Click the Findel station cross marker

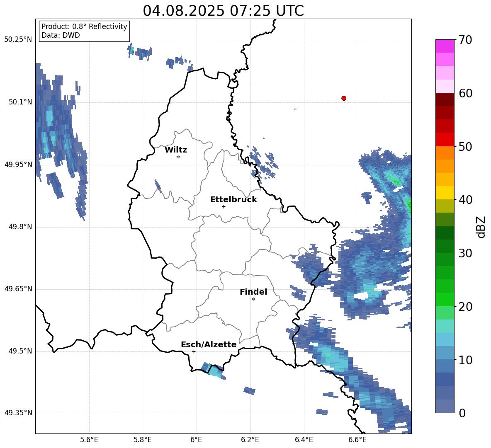(253, 299)
